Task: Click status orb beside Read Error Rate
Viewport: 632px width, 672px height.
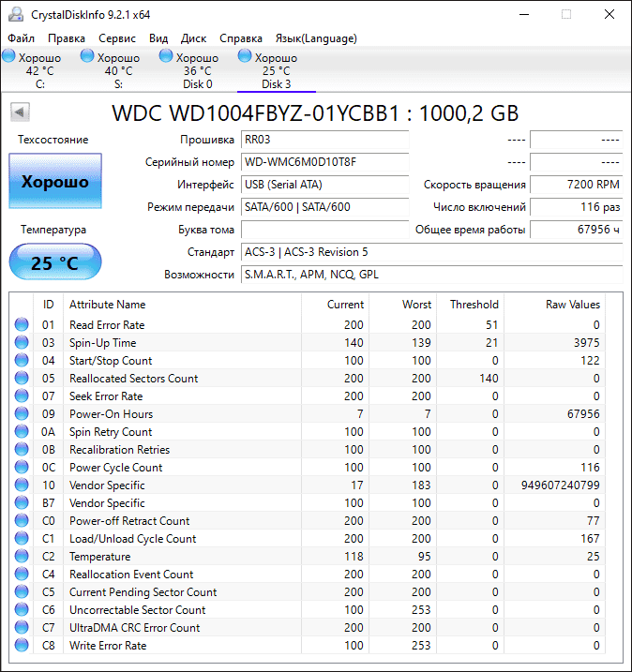Action: tap(22, 325)
